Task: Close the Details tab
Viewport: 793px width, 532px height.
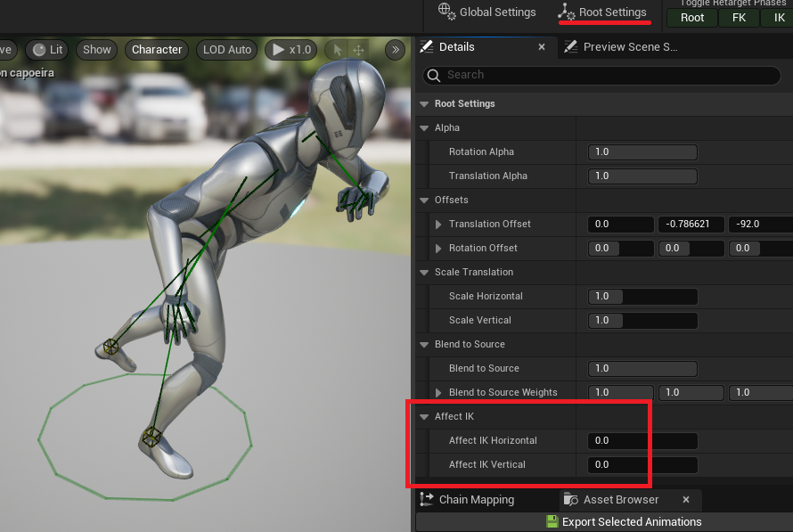Action: (x=542, y=47)
